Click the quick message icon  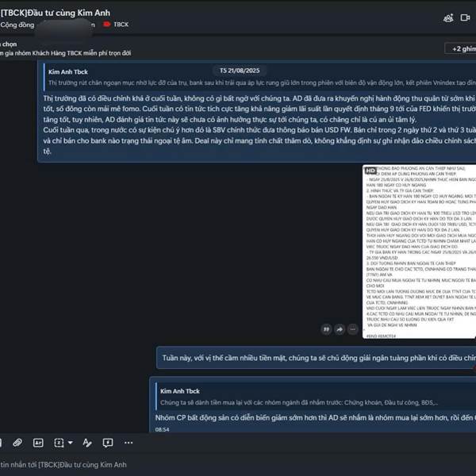108,443
